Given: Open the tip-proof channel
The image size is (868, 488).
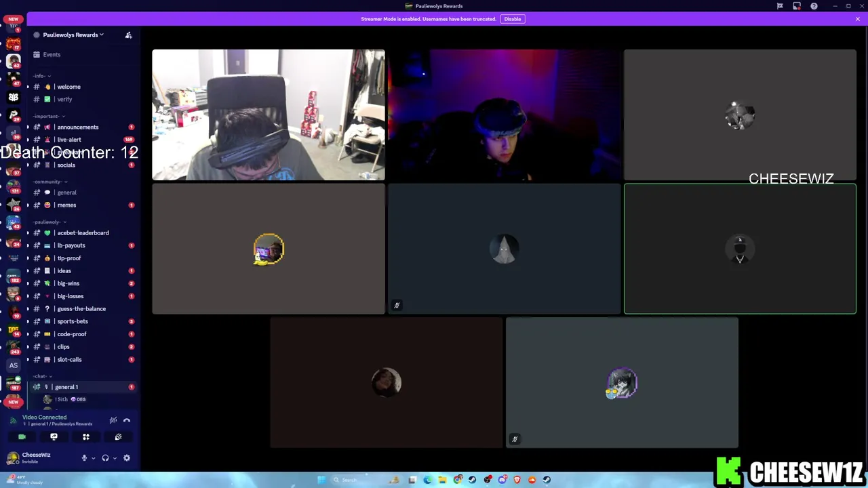Looking at the screenshot, I should (71, 258).
